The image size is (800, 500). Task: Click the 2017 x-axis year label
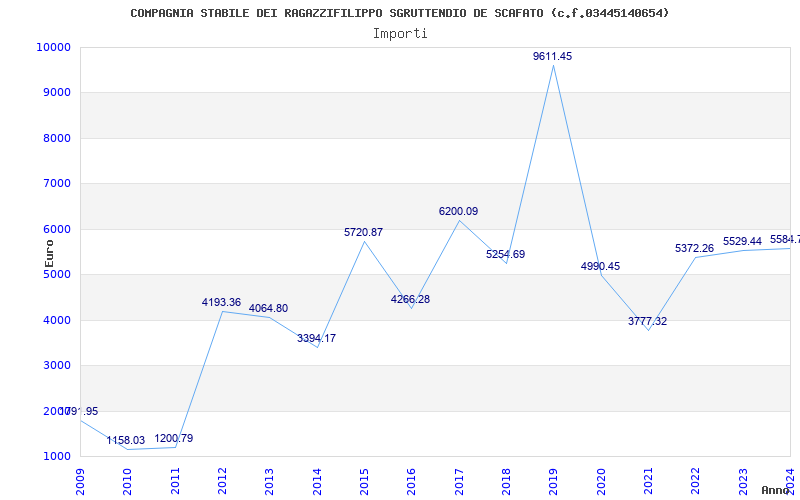point(459,482)
